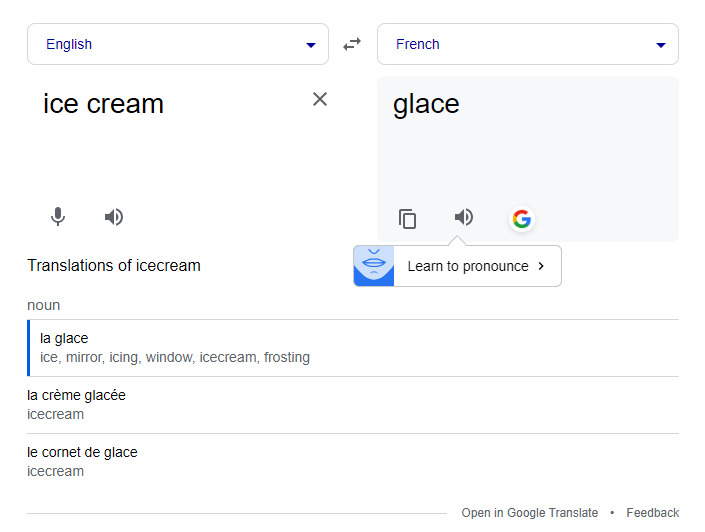Search translation with Google icon
Screen dimensions: 705x532
[521, 219]
